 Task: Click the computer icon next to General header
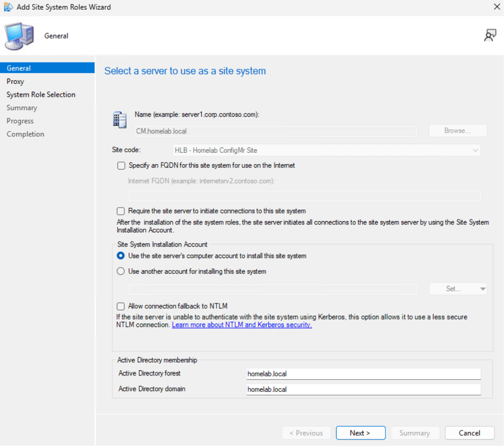[x=19, y=34]
